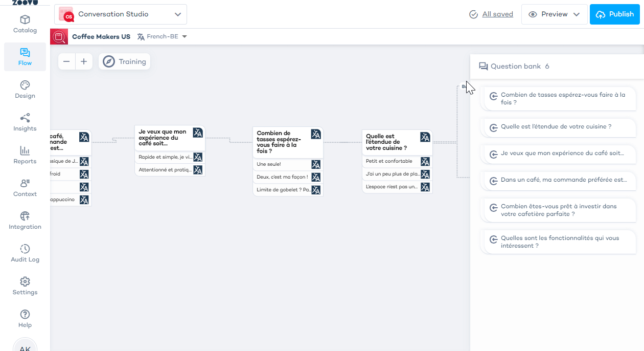Open the Design section in sidebar
Image resolution: width=644 pixels, height=351 pixels.
click(x=25, y=90)
